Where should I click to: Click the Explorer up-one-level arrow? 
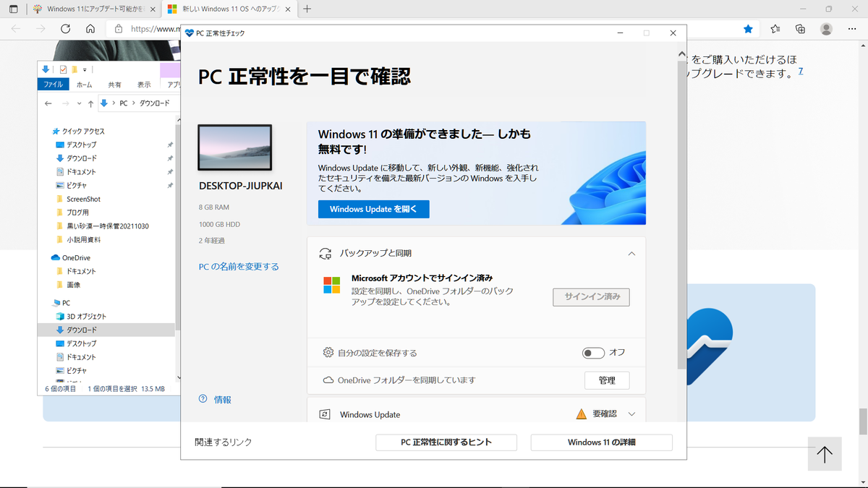[x=90, y=103]
